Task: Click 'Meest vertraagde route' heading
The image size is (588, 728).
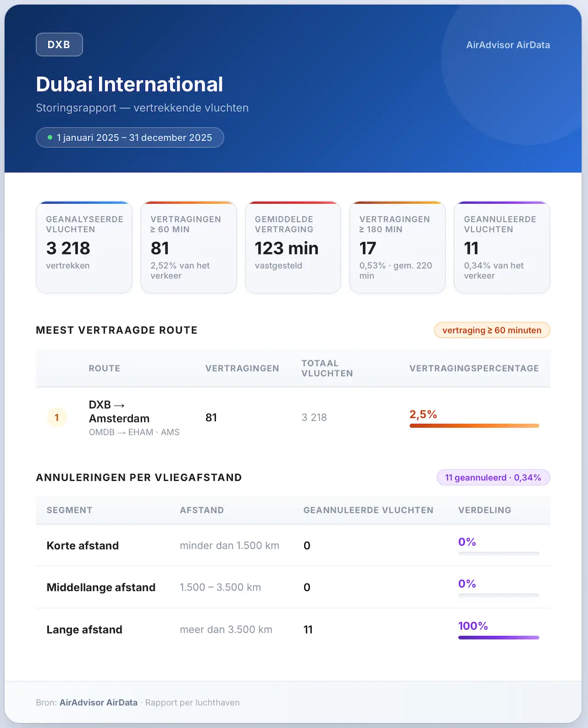Action: pos(117,330)
